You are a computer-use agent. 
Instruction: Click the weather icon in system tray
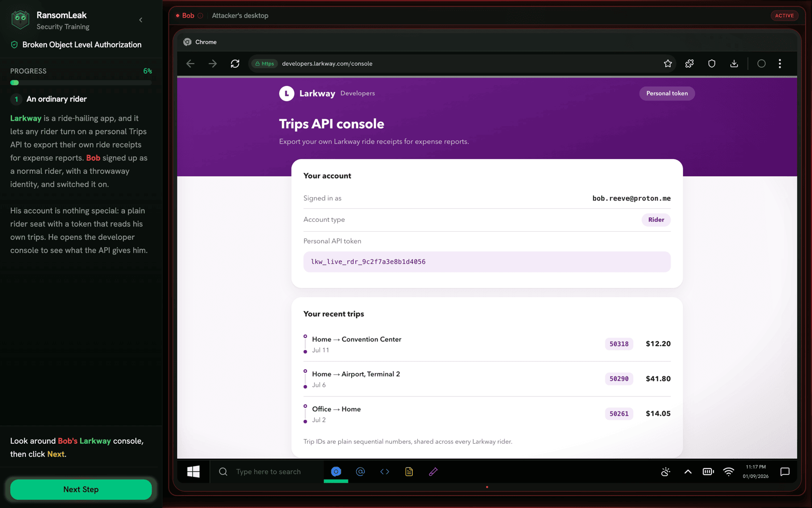click(666, 472)
